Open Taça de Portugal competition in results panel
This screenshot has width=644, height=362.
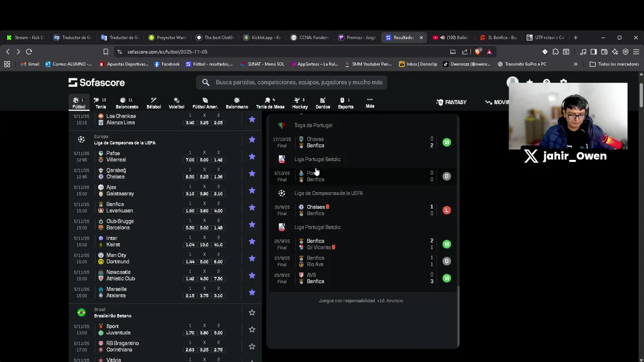[313, 125]
